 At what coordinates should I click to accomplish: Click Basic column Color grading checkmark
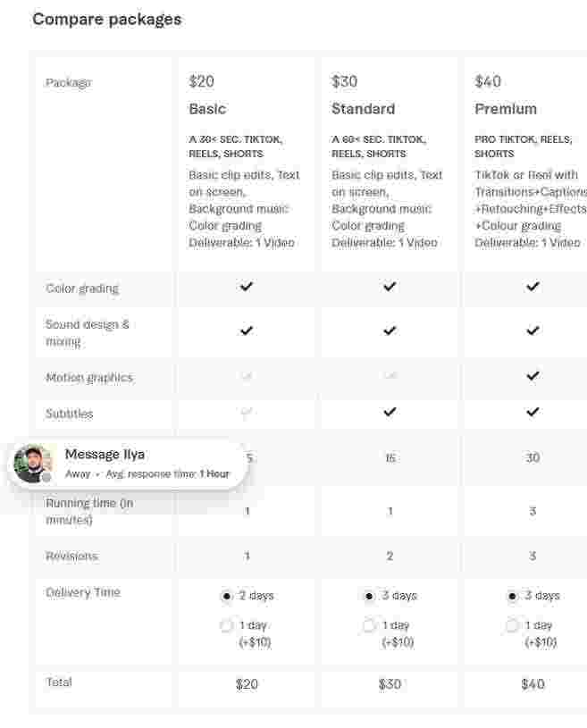pos(247,287)
